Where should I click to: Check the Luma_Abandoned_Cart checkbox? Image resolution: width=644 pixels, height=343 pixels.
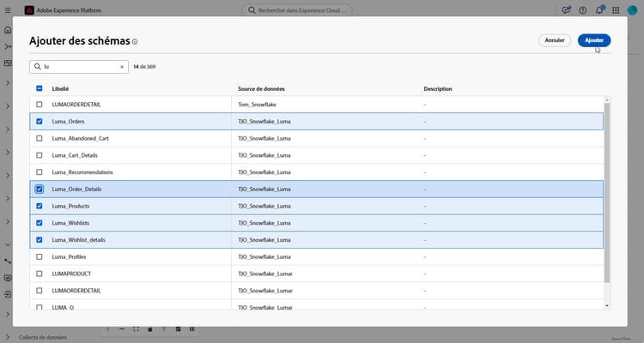39,138
